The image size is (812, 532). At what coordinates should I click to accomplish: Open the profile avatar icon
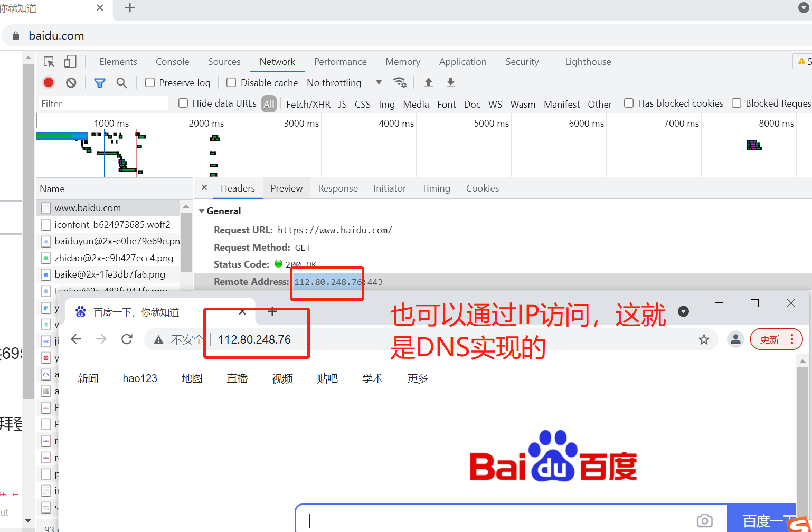[735, 339]
